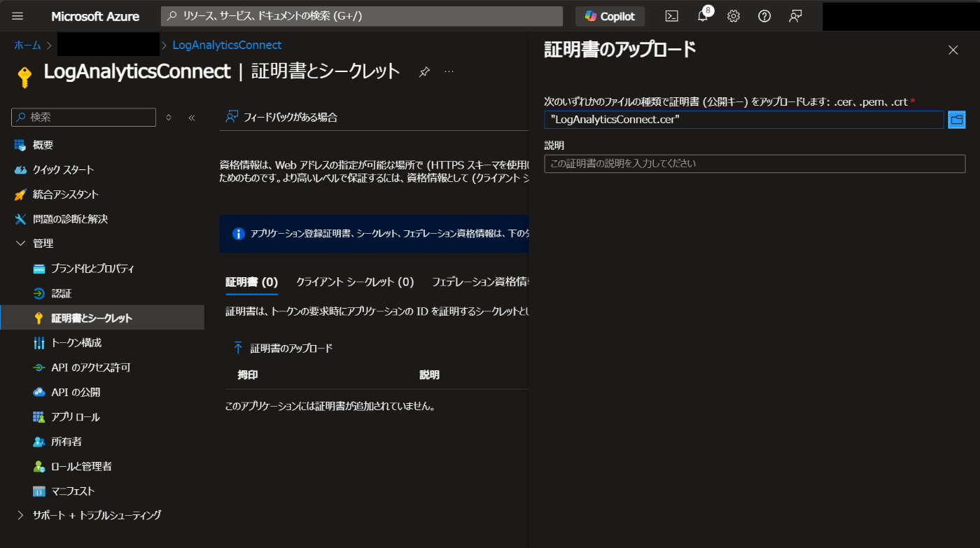The height and width of the screenshot is (548, 980).
Task: Click the 拇印 column header
Action: [x=248, y=374]
